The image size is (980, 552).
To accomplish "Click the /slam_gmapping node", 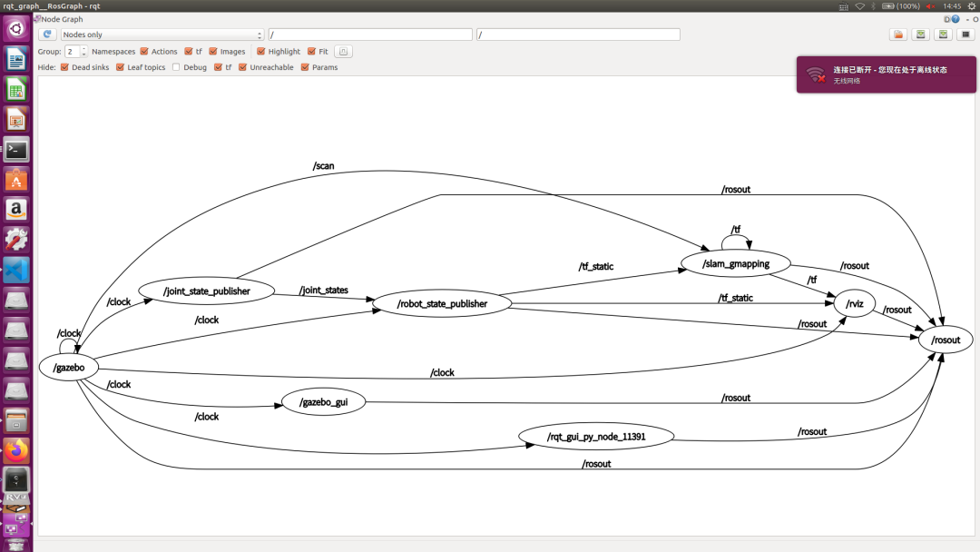I will coord(735,264).
